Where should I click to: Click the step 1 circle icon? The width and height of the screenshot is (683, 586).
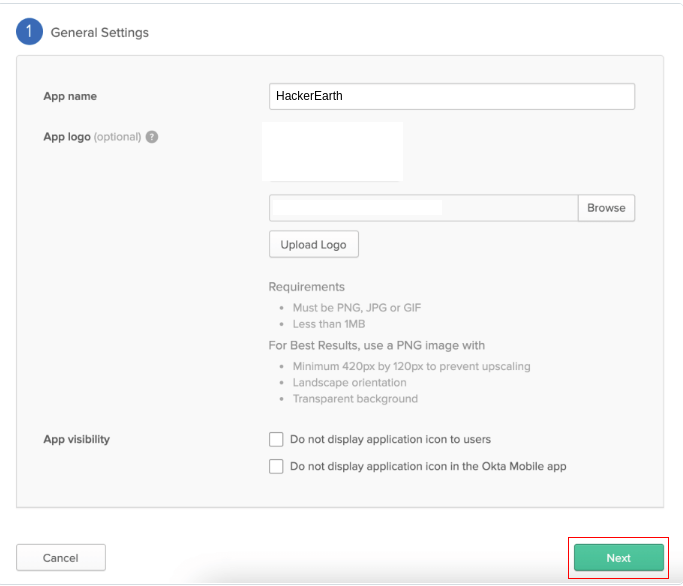pos(29,31)
